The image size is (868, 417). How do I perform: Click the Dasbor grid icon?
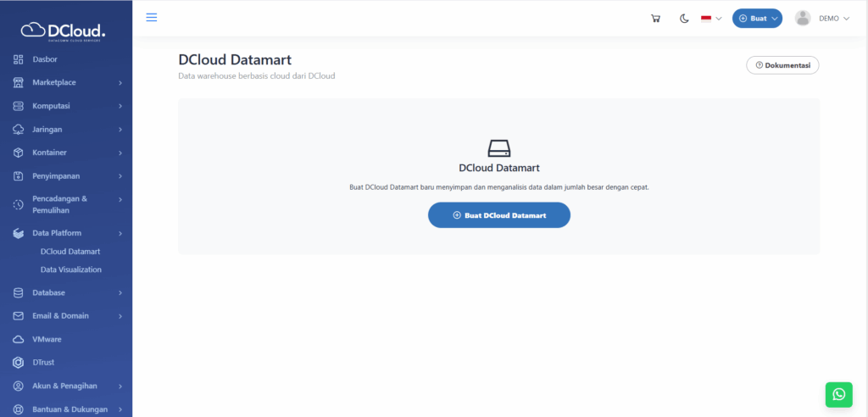point(19,59)
